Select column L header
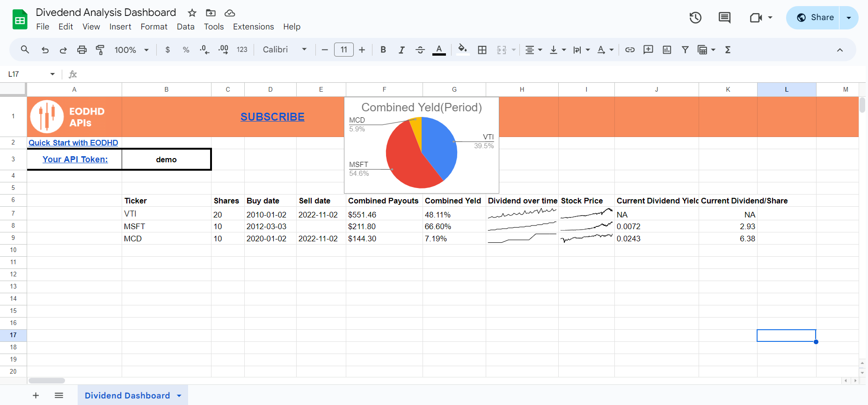This screenshot has height=405, width=868. (787, 89)
